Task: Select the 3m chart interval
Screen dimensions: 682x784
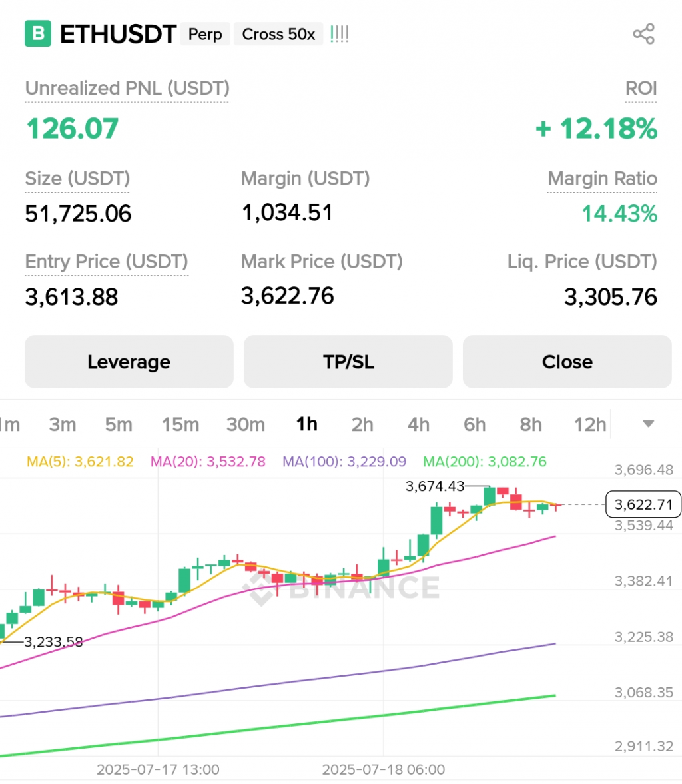Action: pyautogui.click(x=63, y=424)
